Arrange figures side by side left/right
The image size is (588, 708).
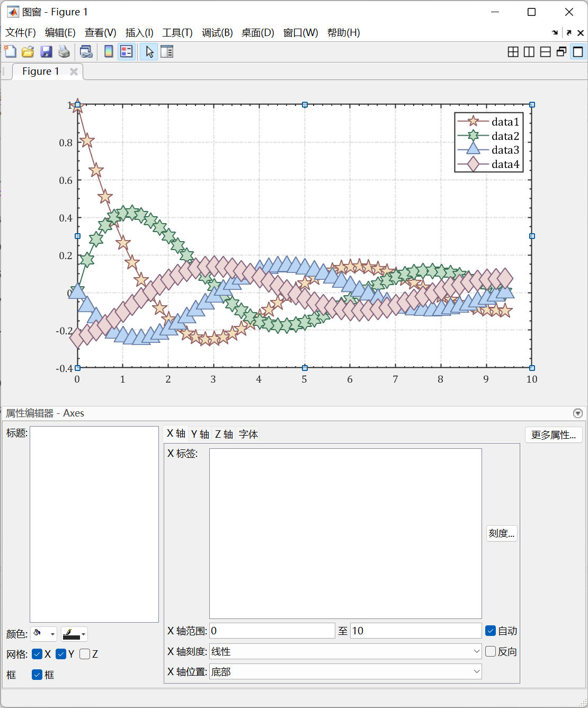(529, 51)
